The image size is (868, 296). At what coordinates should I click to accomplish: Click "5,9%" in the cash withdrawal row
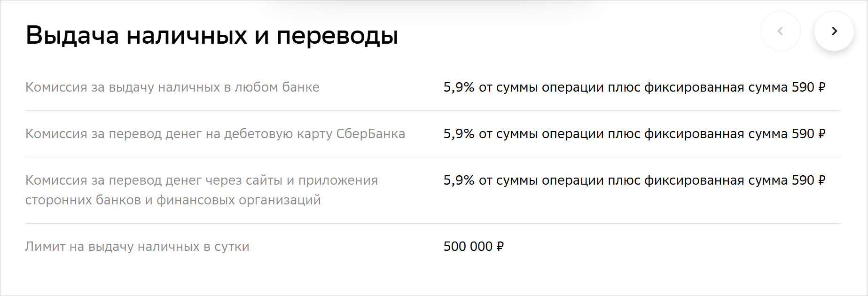[459, 87]
